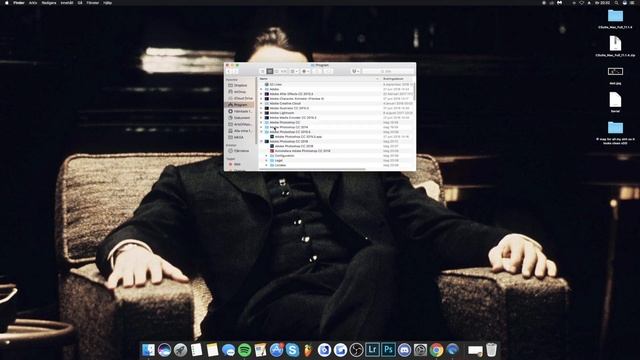The image size is (640, 360).
Task: Open Messages from the Dock
Action: 229,350
